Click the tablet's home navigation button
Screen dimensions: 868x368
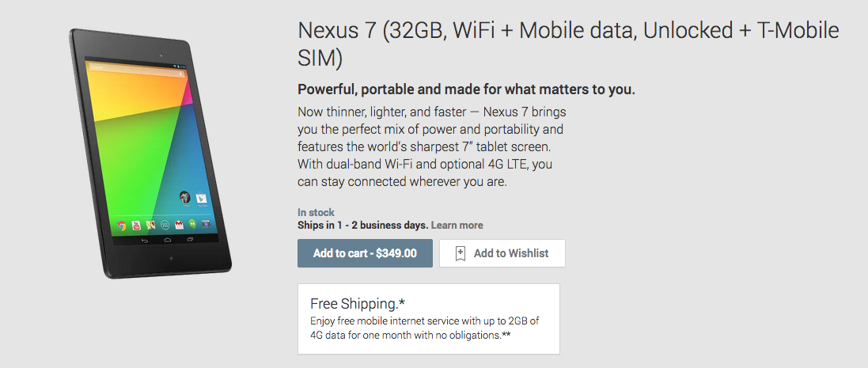(x=168, y=238)
